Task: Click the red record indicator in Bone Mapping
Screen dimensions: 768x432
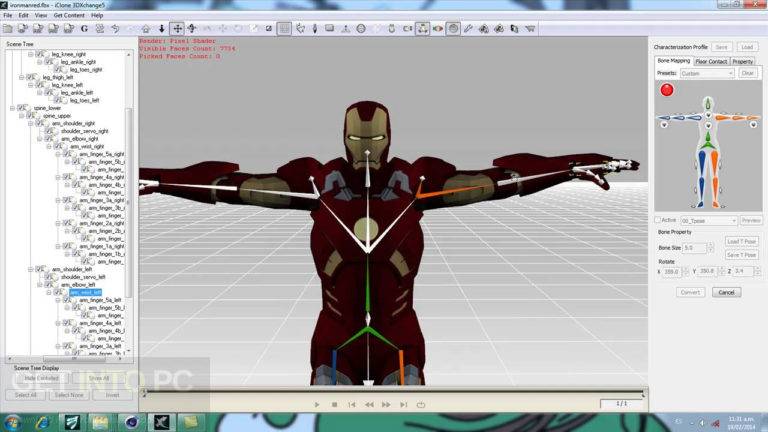Action: (x=667, y=89)
